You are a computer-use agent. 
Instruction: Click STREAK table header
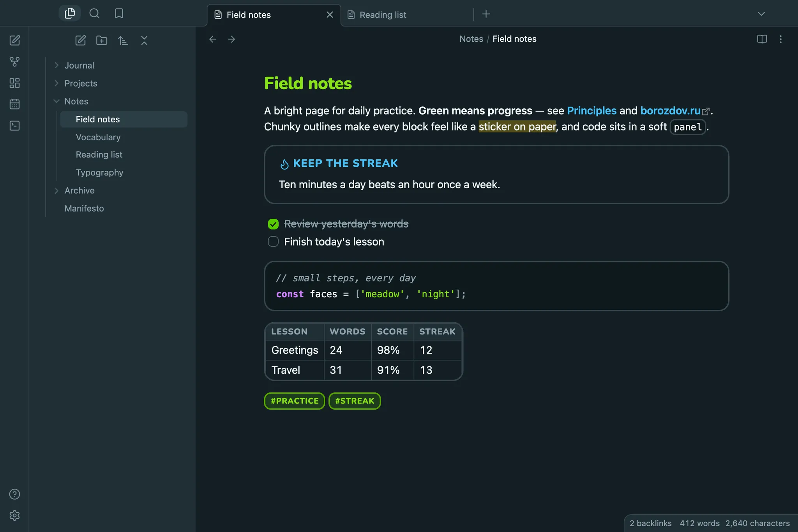(x=437, y=331)
